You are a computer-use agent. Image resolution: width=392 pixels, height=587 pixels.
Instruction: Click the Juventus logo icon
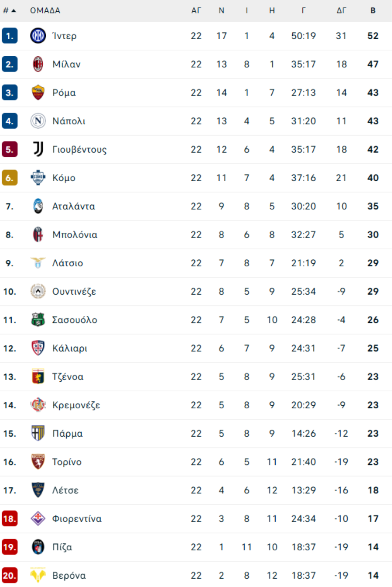38,149
